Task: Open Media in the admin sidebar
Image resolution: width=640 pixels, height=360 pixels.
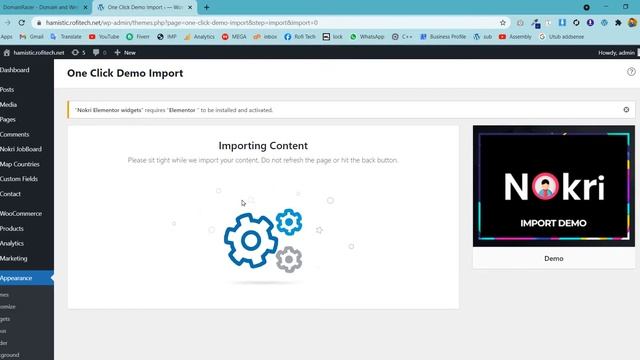Action: pos(9,104)
